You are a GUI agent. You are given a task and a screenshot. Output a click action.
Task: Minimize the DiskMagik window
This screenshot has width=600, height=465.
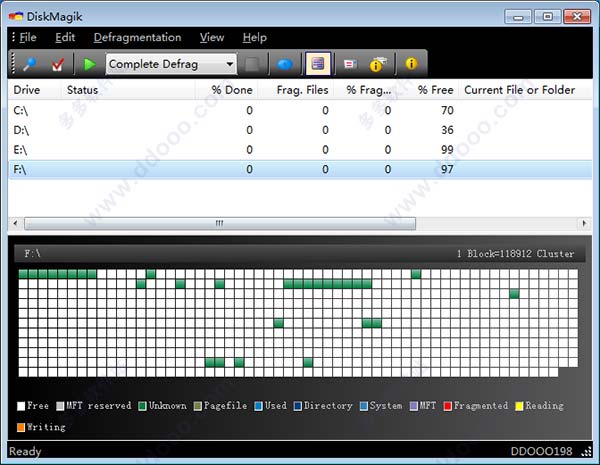tap(518, 17)
